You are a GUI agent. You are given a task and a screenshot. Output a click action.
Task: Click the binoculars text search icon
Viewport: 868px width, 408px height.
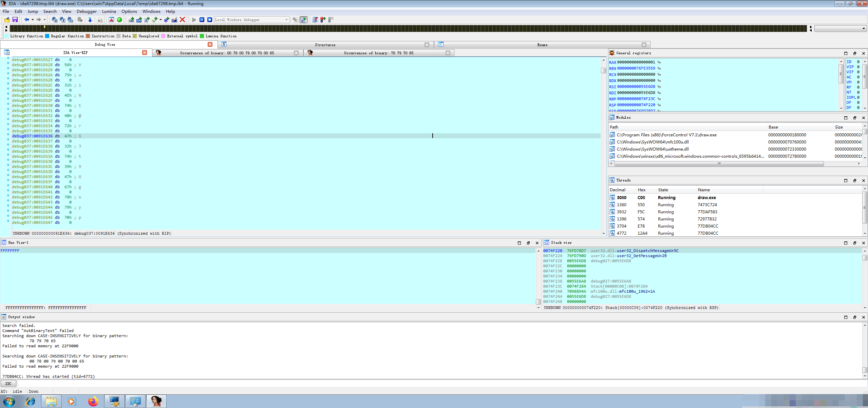pos(62,20)
